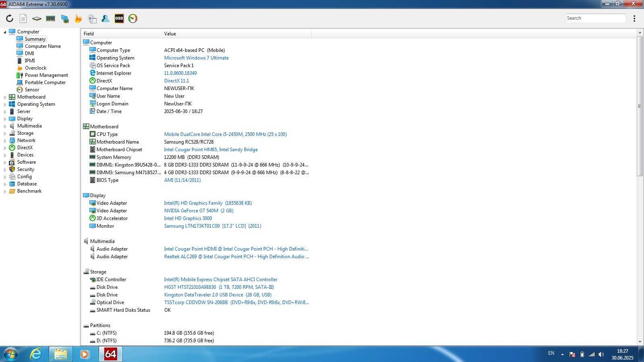Open the HGST HTS721010A9E630 disk link

[219, 287]
